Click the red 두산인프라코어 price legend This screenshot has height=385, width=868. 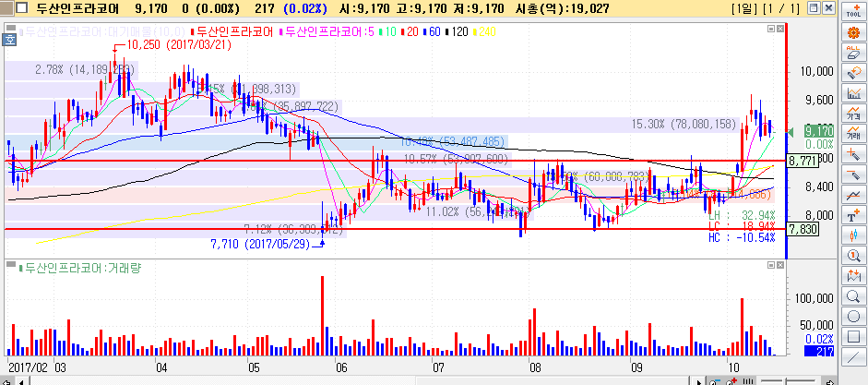click(x=232, y=31)
